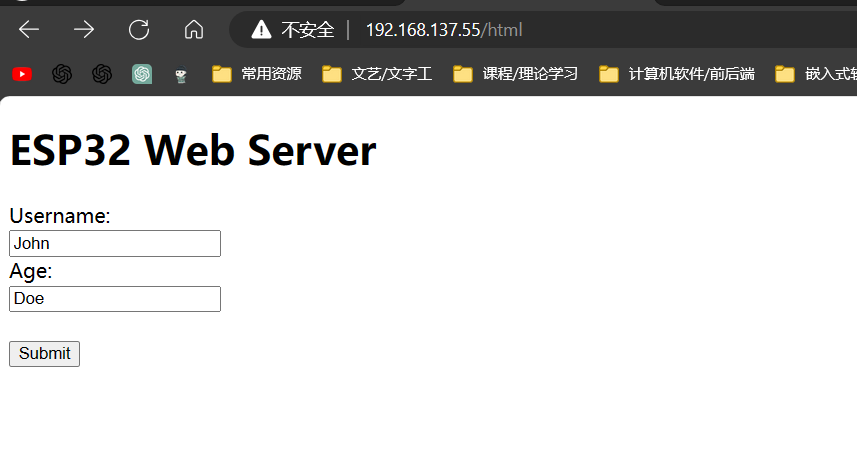The height and width of the screenshot is (467, 857).
Task: Open the first black ChatGPT bookmark
Action: [62, 74]
